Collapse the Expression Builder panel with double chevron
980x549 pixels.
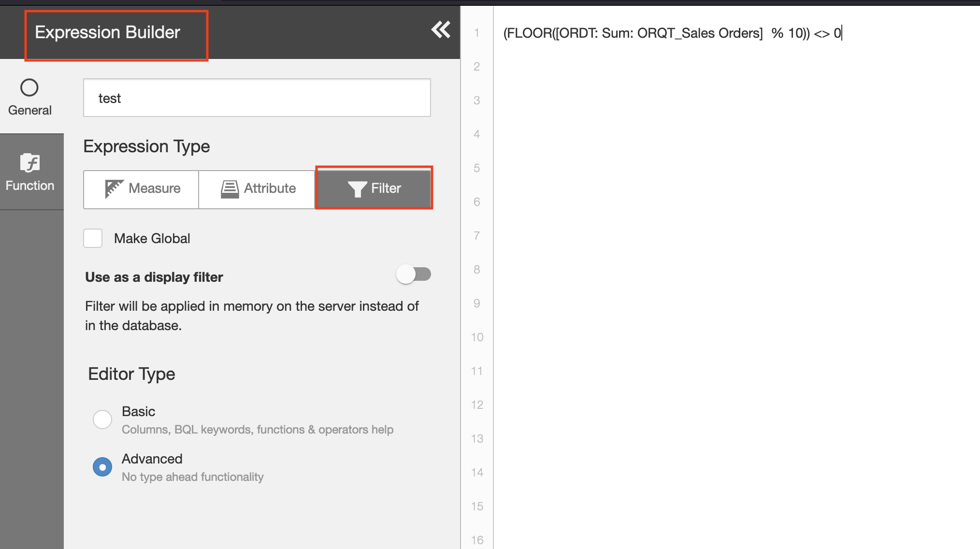pos(441,30)
